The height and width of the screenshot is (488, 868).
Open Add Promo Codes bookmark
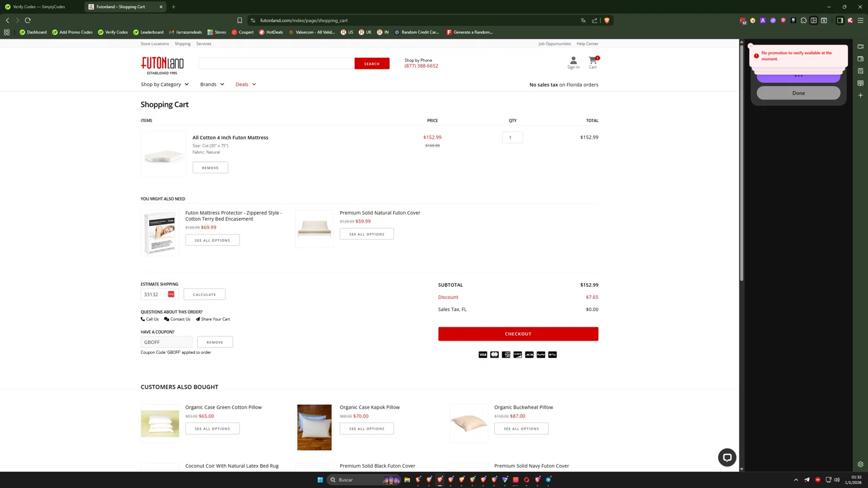click(72, 32)
